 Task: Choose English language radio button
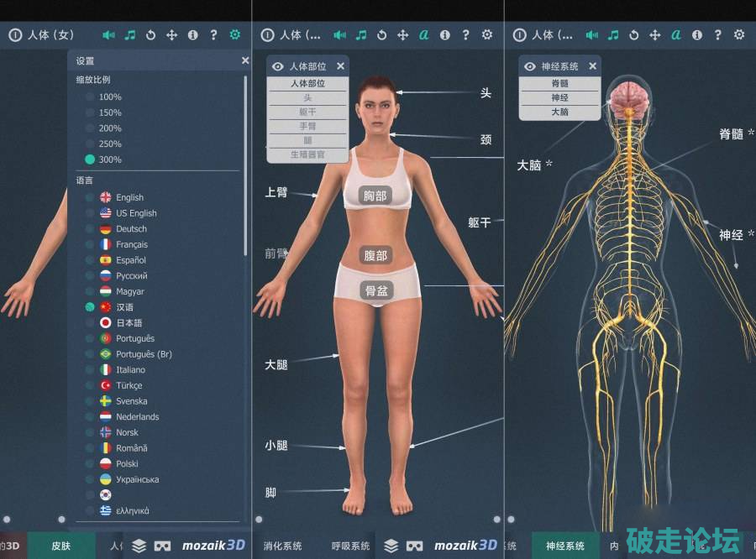[90, 197]
